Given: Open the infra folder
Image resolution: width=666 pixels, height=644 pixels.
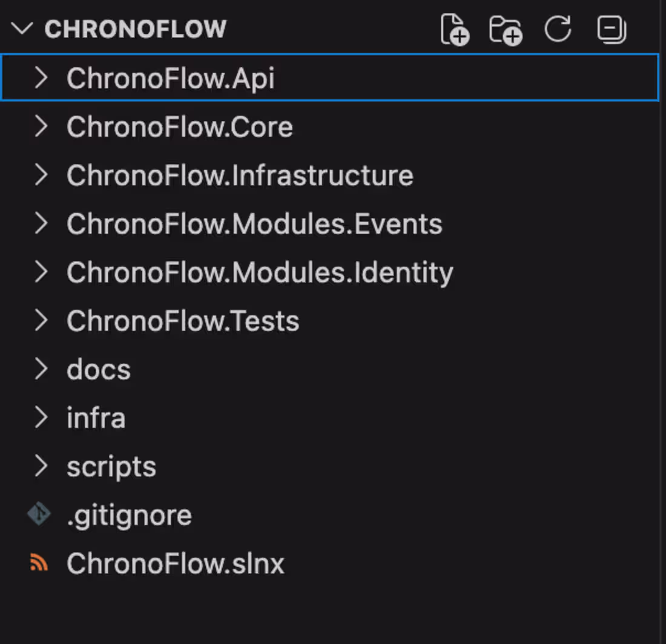Looking at the screenshot, I should [96, 417].
